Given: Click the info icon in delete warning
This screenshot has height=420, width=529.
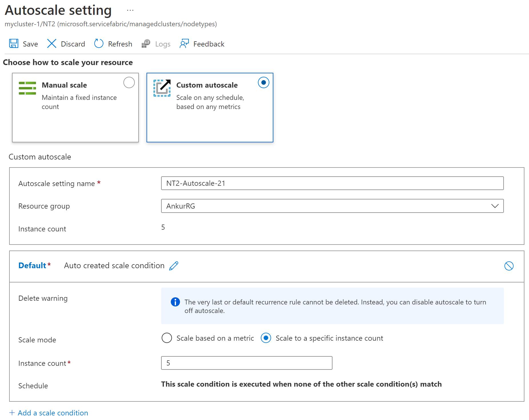Looking at the screenshot, I should click(x=175, y=302).
